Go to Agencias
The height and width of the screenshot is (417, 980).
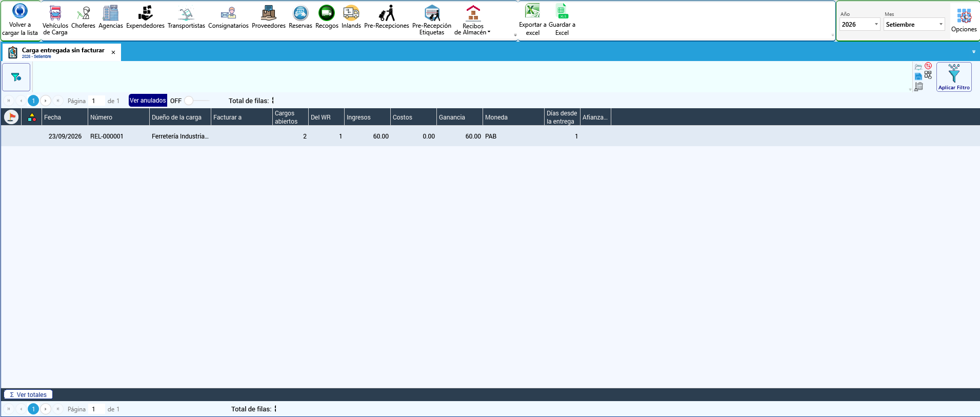click(111, 17)
